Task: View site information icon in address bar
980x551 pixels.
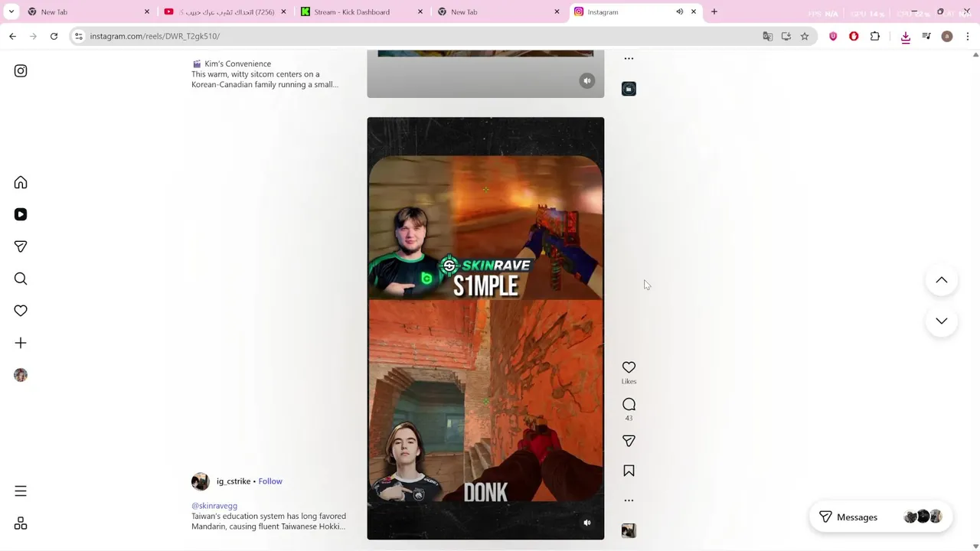Action: (x=78, y=37)
